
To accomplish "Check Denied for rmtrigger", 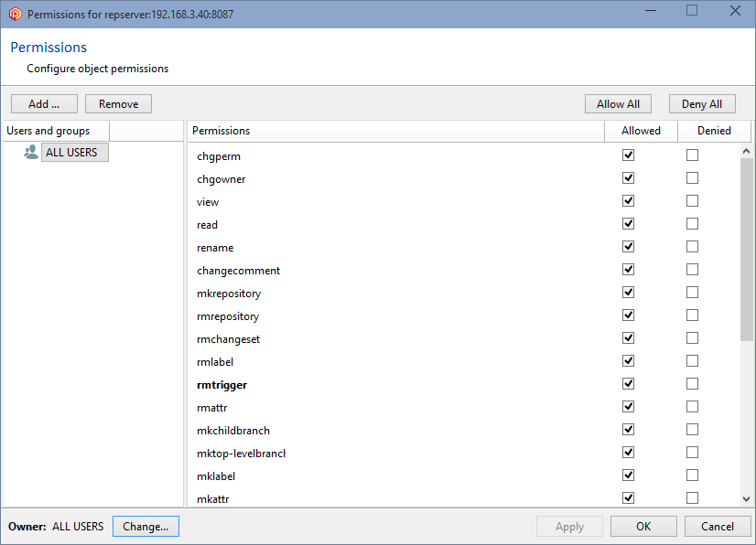I will pos(692,384).
